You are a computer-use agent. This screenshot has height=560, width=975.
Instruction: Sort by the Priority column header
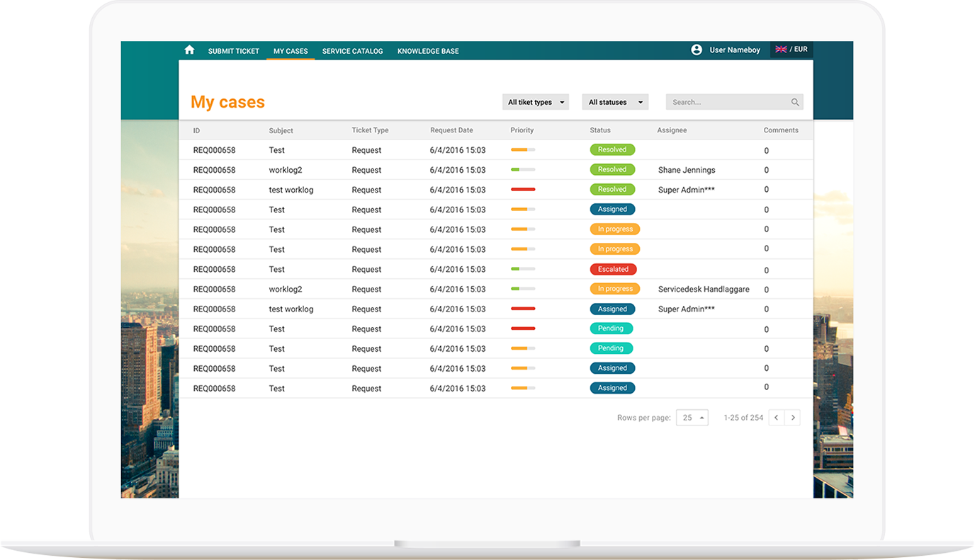(x=522, y=130)
